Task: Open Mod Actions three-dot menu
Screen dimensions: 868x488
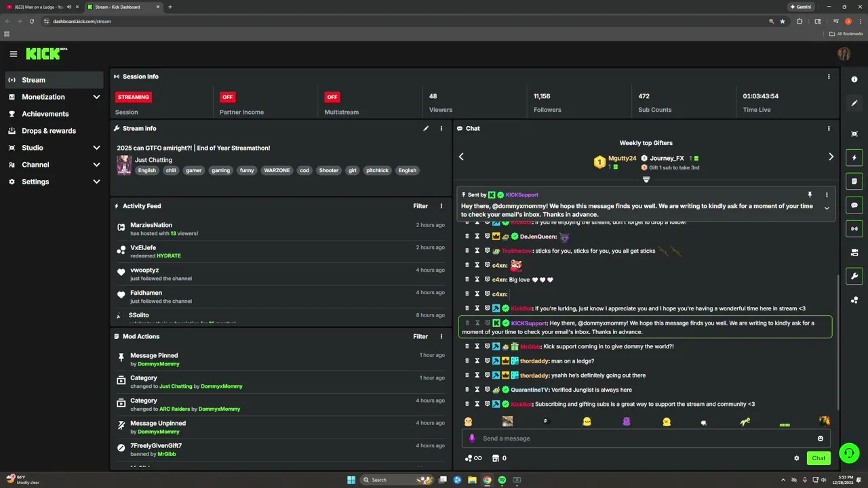Action: pos(441,336)
